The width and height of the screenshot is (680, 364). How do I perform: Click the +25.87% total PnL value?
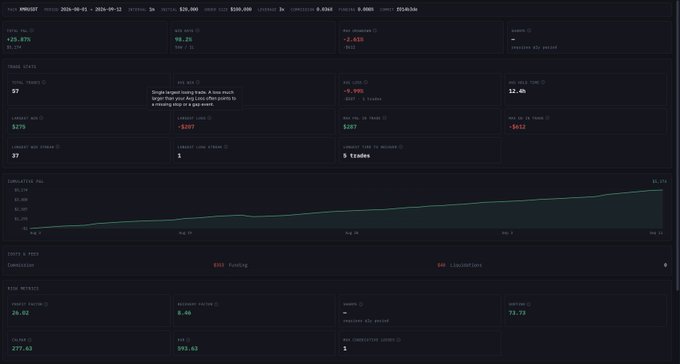[19, 39]
